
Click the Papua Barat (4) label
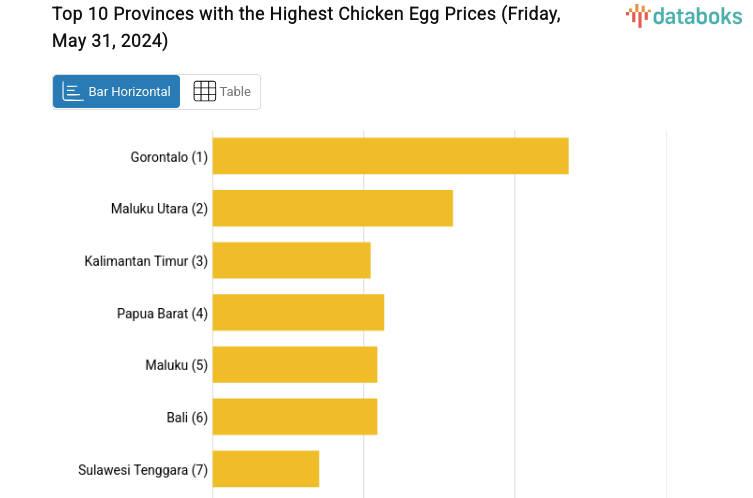[162, 313]
